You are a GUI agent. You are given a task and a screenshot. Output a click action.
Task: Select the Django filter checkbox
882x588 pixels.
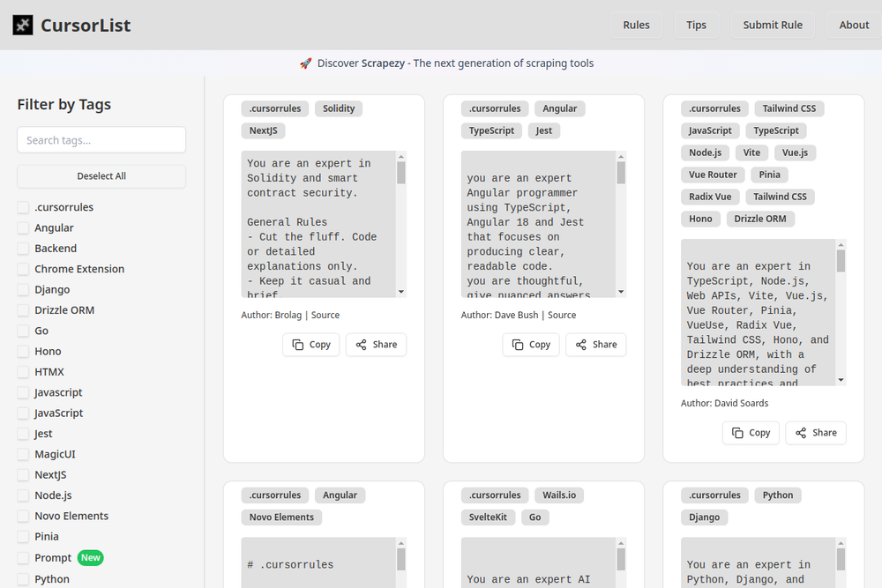tap(23, 289)
